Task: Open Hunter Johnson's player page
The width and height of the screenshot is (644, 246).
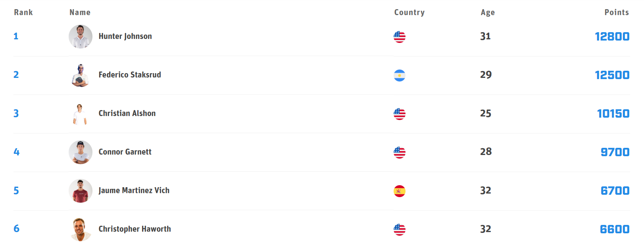Action: tap(125, 36)
